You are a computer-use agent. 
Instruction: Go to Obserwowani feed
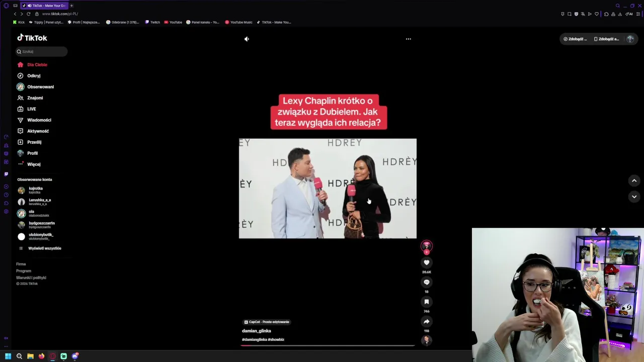[x=35, y=87]
